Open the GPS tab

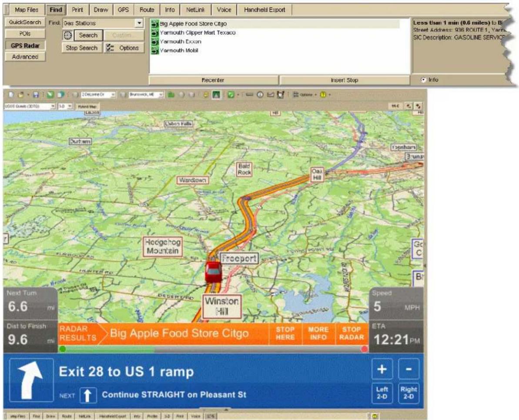[x=123, y=10]
